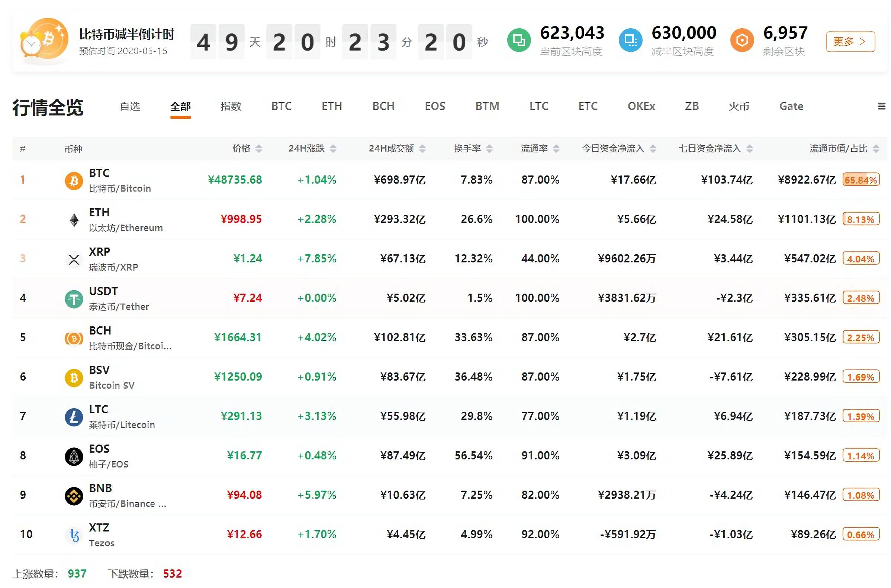Switch to the BCH market tab

[383, 107]
